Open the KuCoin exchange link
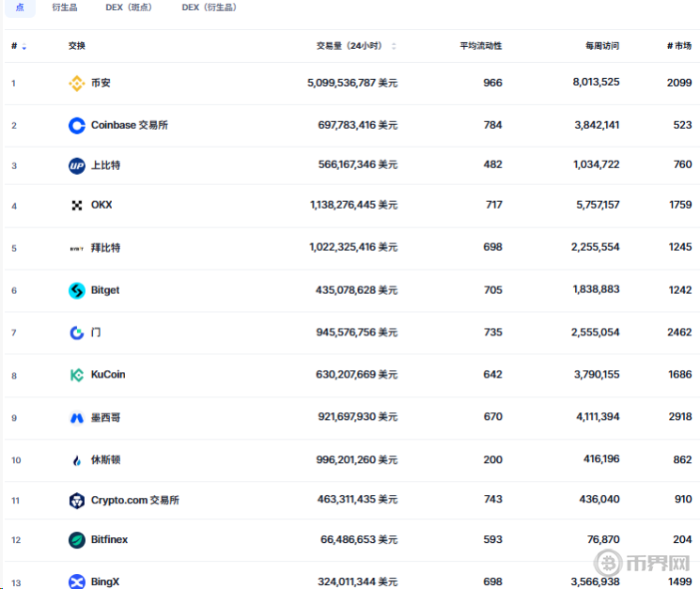This screenshot has width=700, height=589. pos(108,375)
